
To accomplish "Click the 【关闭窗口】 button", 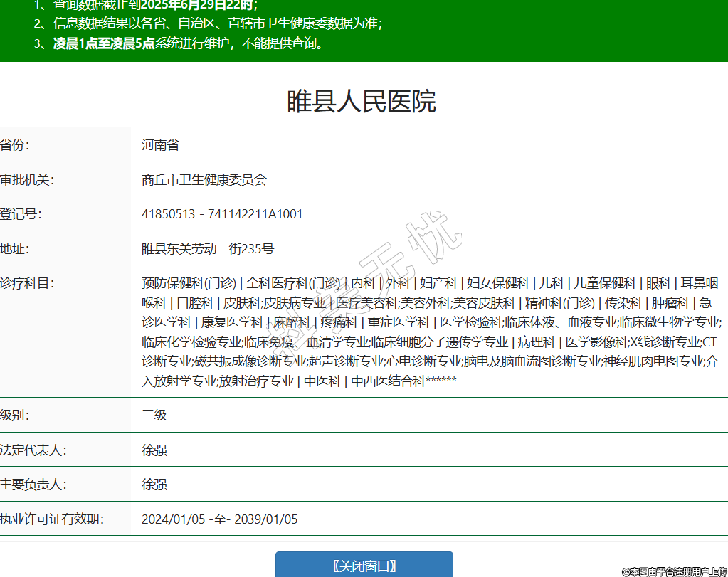I will (x=364, y=566).
